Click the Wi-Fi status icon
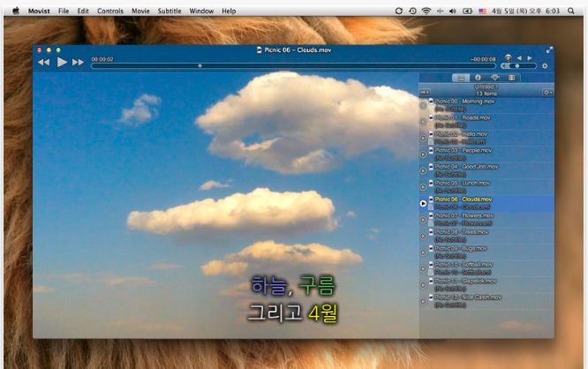The image size is (588, 369). coord(426,11)
